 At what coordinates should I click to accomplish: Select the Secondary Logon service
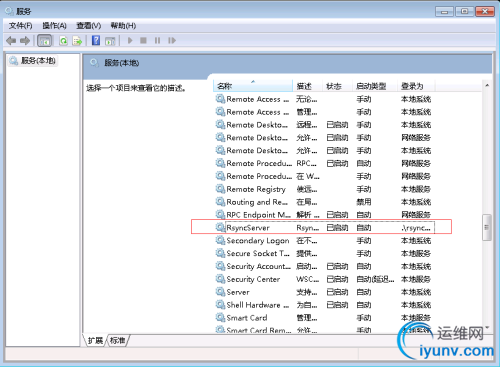[323, 240]
